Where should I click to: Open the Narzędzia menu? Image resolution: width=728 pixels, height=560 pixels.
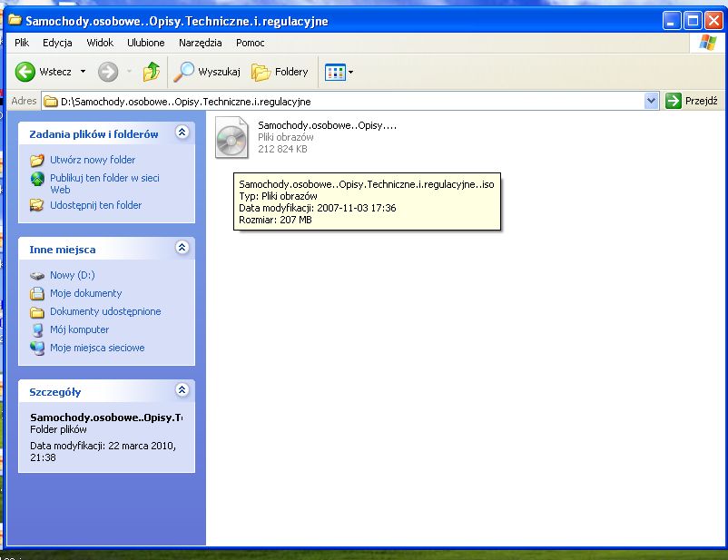200,43
